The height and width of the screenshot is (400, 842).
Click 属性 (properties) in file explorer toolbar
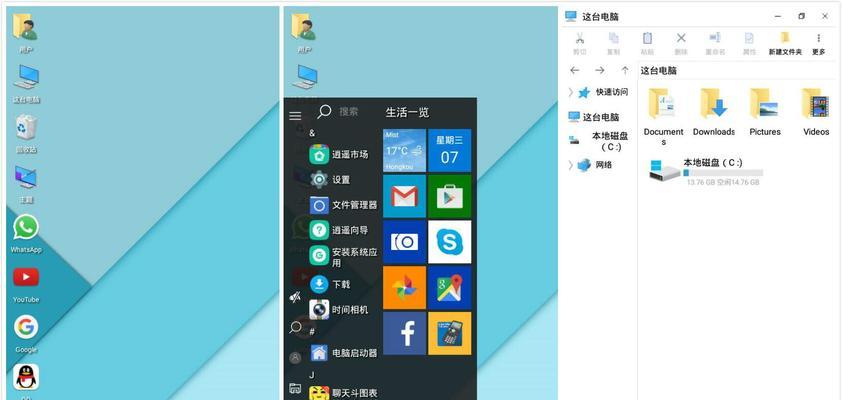(749, 44)
